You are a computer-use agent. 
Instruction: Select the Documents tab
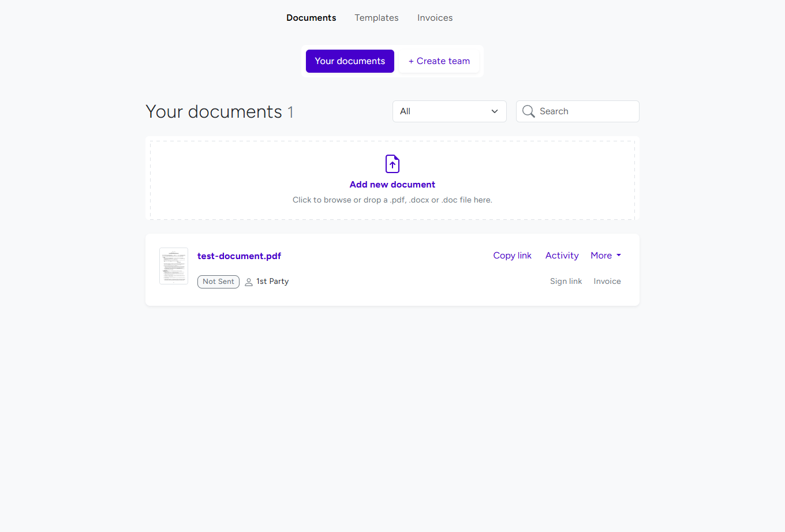click(311, 18)
